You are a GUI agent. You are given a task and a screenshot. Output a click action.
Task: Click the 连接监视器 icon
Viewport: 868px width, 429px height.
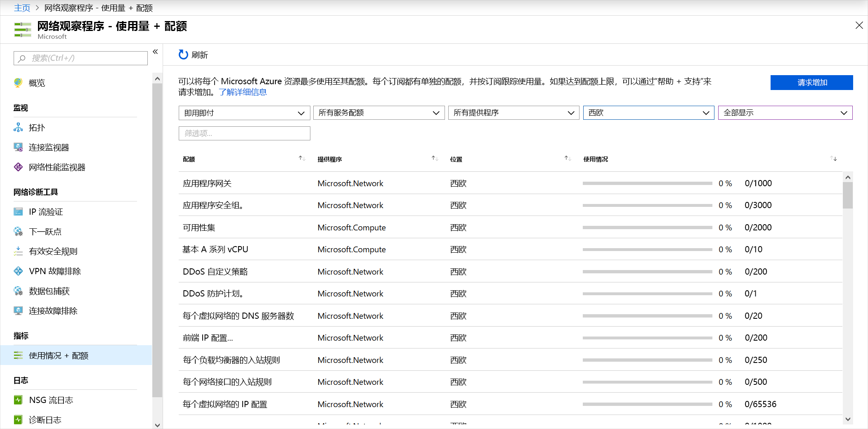point(18,147)
